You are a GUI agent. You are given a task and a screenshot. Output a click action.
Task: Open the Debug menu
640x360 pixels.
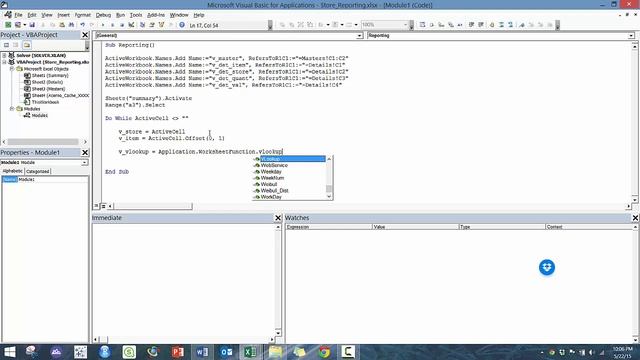pyautogui.click(x=103, y=15)
